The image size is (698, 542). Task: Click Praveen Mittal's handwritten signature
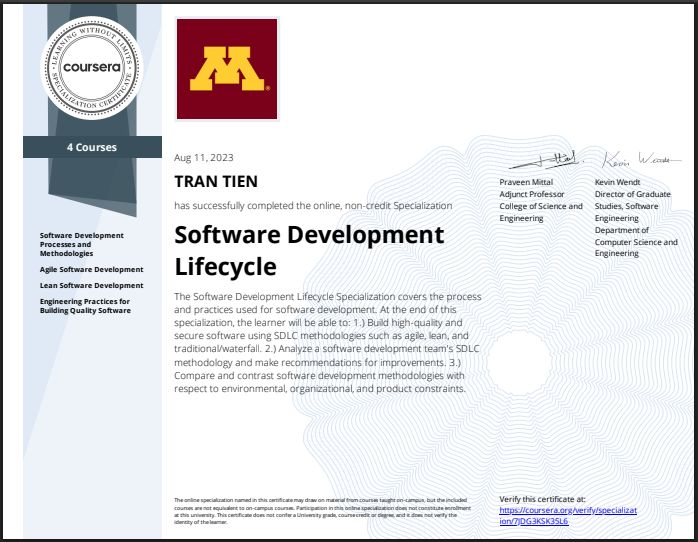pyautogui.click(x=545, y=160)
